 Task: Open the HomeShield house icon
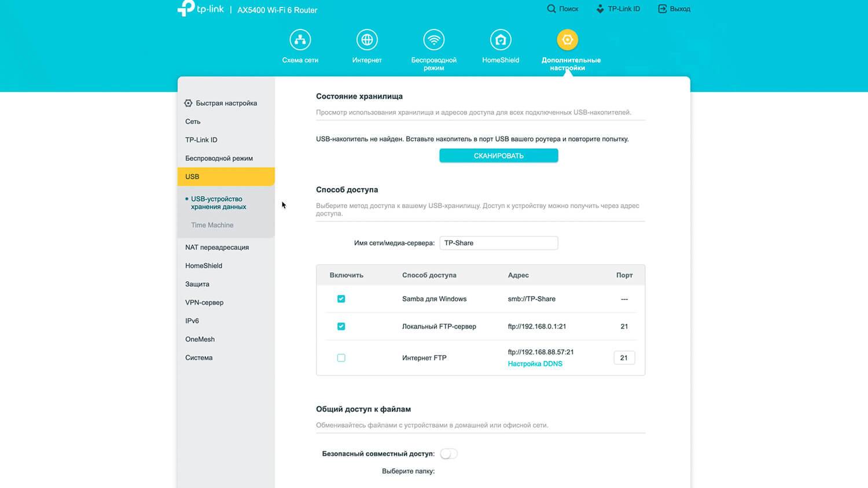click(501, 40)
